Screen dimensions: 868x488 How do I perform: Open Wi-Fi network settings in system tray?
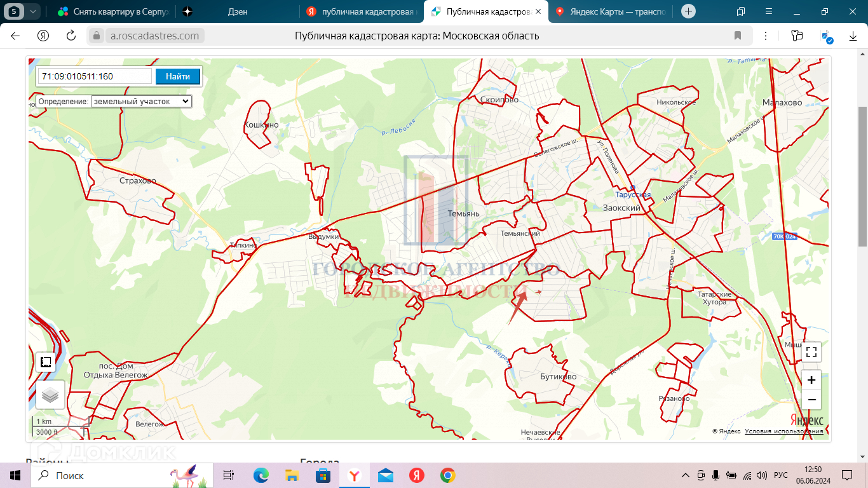coord(747,475)
